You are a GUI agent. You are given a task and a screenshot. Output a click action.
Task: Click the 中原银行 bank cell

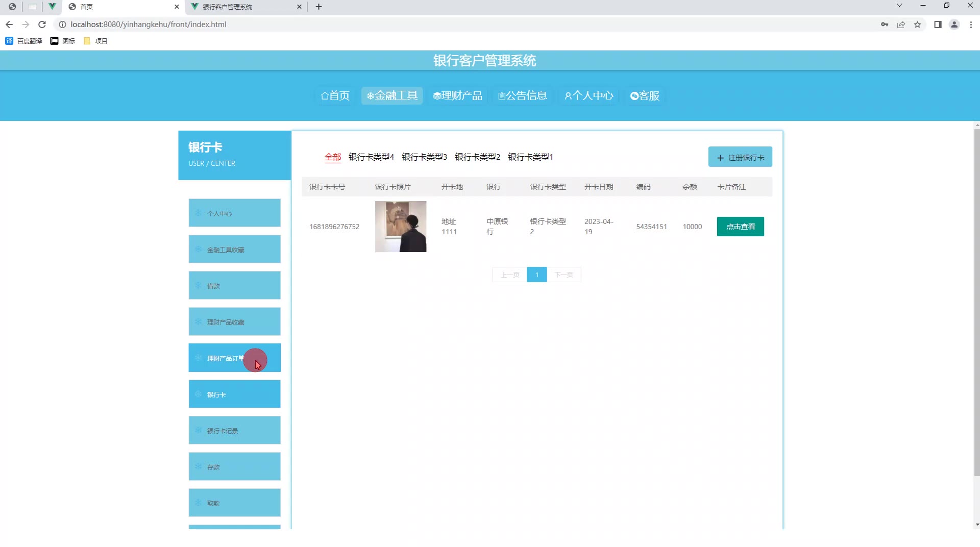(497, 227)
